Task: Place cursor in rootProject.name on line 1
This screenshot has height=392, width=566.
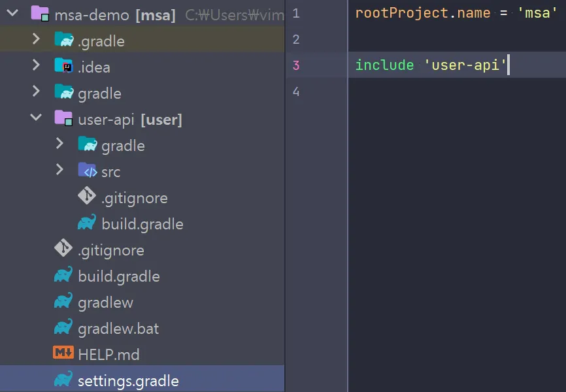Action: tap(418, 13)
